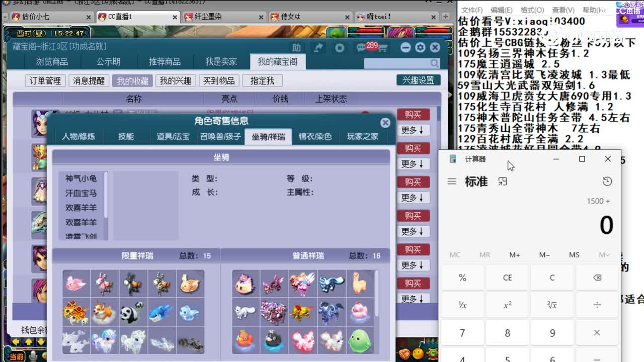Toggle the 指定我 filter button
The height and width of the screenshot is (362, 644).
tap(262, 81)
